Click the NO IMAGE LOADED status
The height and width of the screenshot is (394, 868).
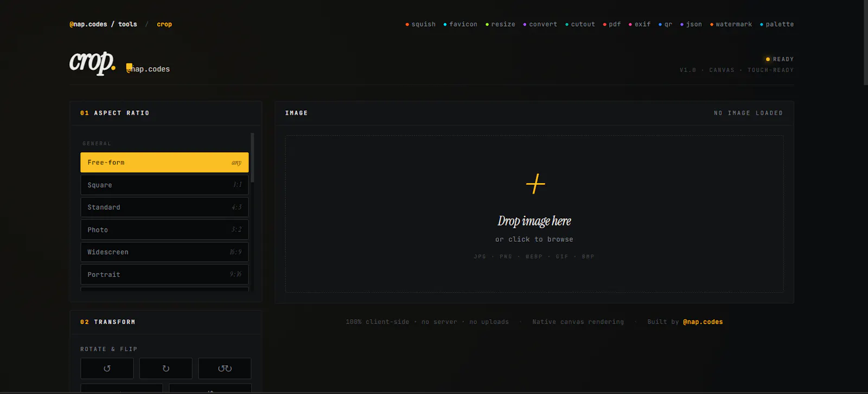pos(749,113)
